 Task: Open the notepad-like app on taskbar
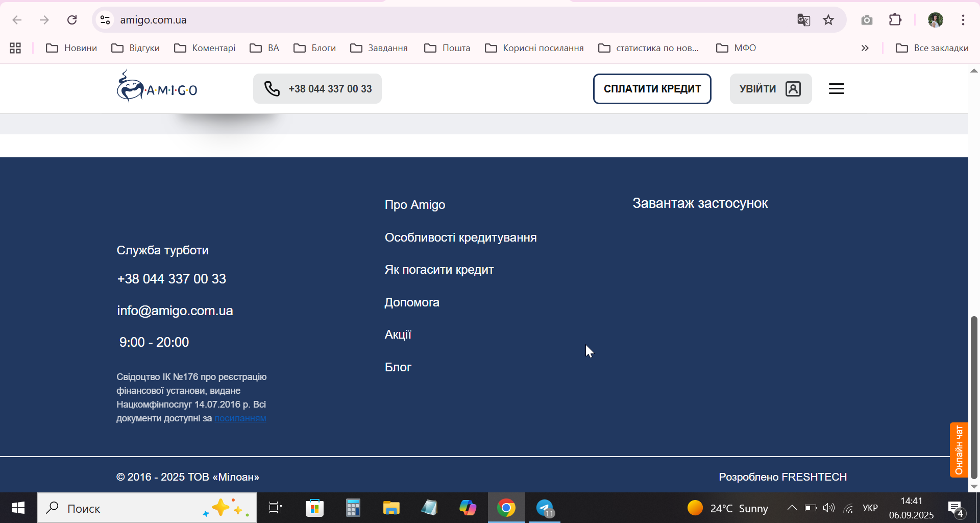(x=429, y=508)
